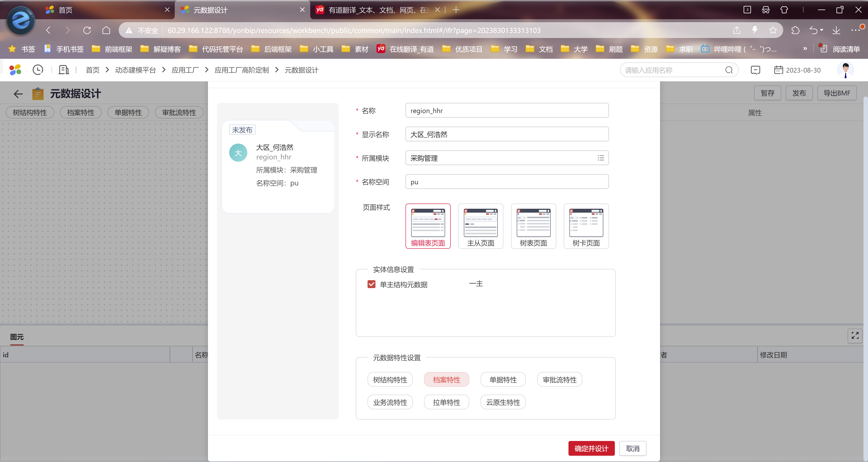The width and height of the screenshot is (868, 462).
Task: Click the search magnifier in application name box
Action: click(x=729, y=70)
